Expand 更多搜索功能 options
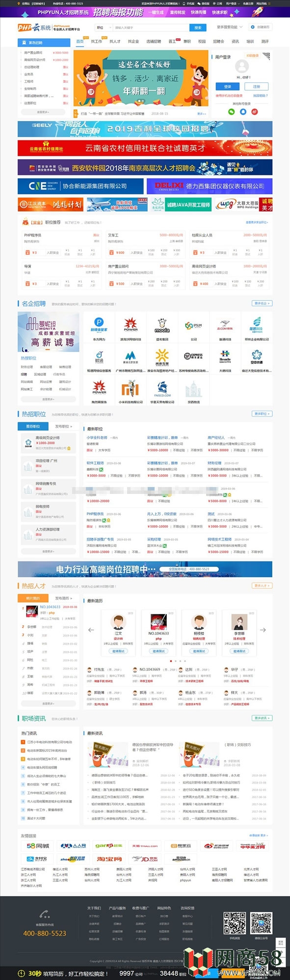This screenshot has width=290, height=980. (x=229, y=27)
